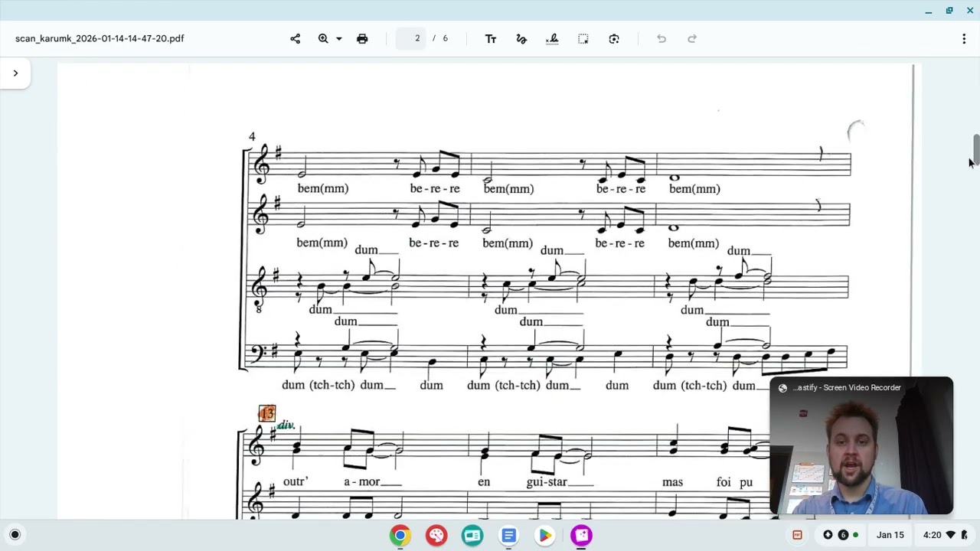Click the purple Gallery app on shelf
This screenshot has width=980, height=551.
(581, 535)
